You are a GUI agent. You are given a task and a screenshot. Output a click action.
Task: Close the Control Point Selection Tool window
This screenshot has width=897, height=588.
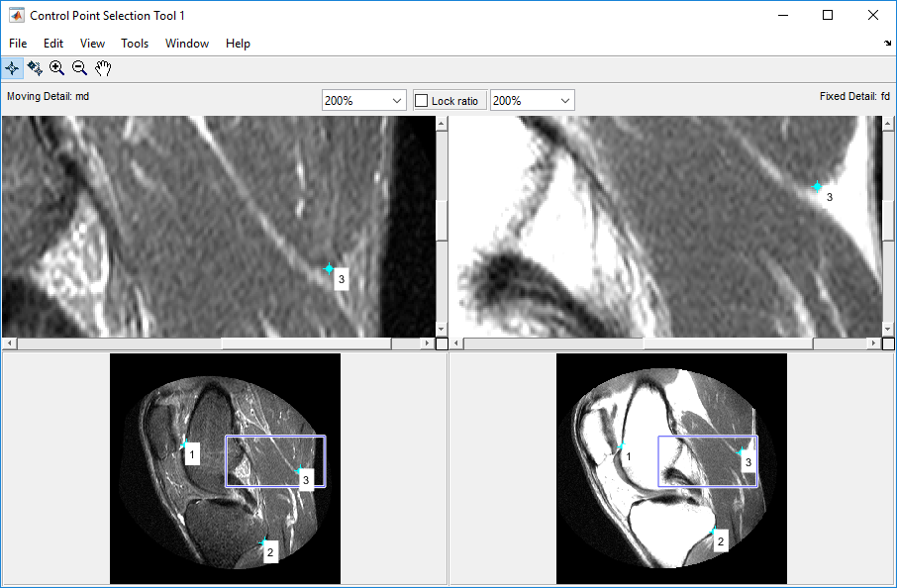coord(872,16)
